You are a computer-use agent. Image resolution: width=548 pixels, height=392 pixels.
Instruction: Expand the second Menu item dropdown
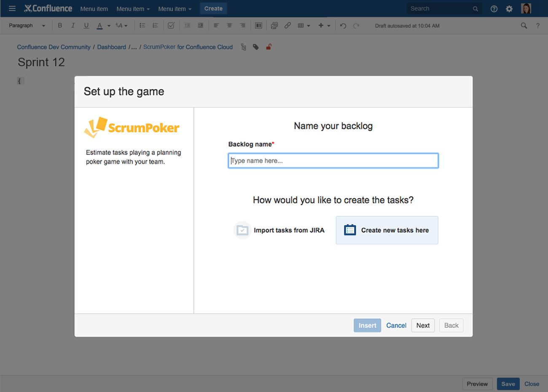(x=133, y=9)
